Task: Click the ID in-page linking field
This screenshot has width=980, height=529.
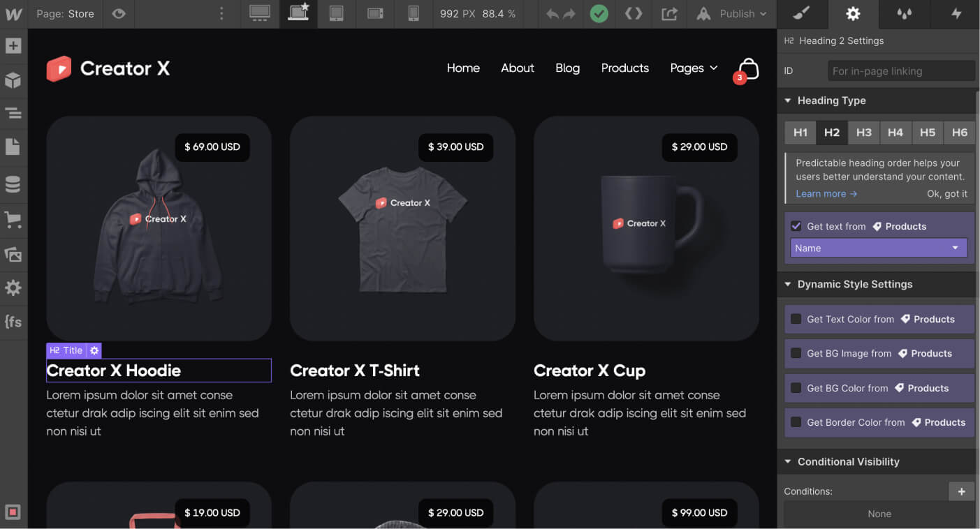Action: (901, 70)
